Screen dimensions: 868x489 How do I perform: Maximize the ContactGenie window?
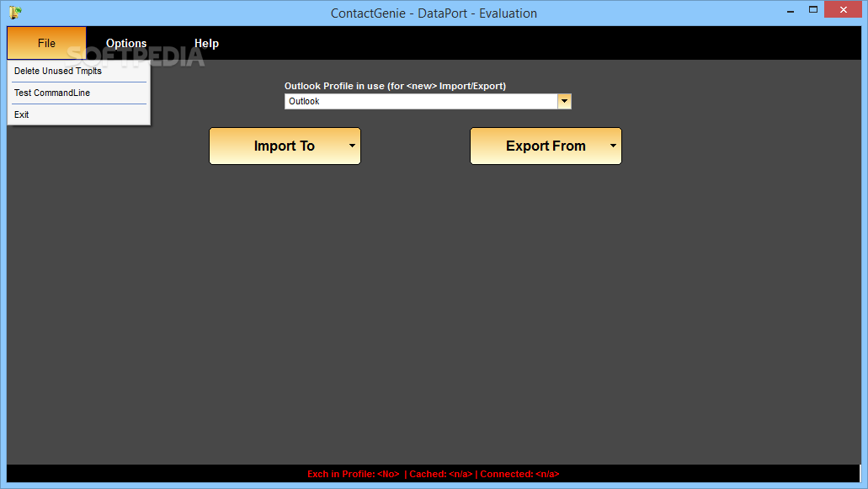click(813, 10)
